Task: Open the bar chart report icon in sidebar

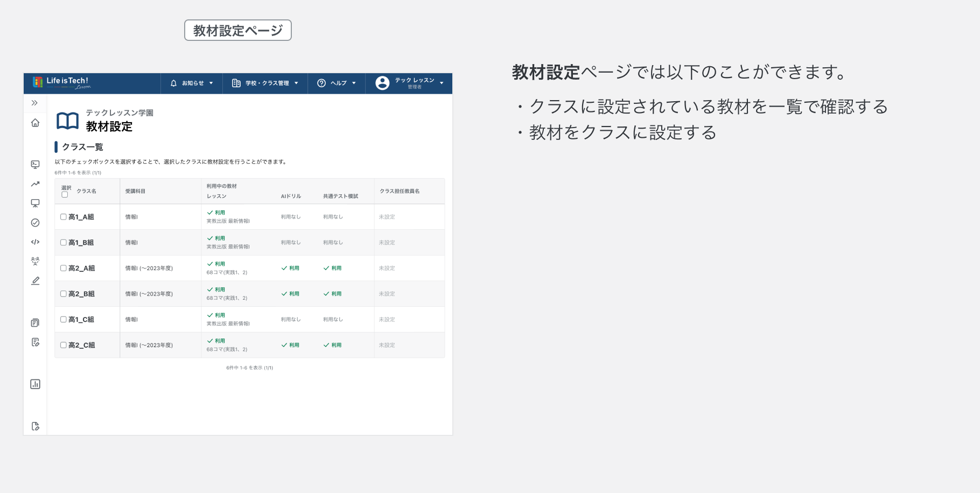Action: coord(35,384)
